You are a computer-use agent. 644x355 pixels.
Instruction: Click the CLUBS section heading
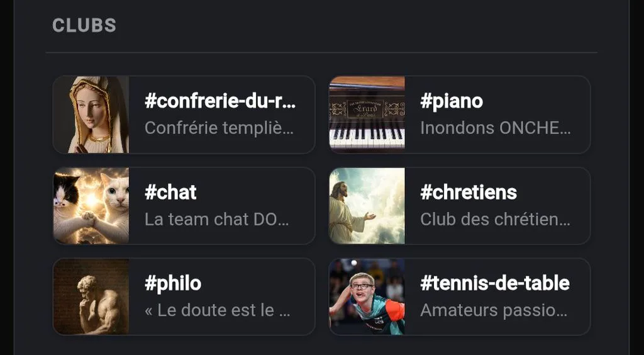84,25
